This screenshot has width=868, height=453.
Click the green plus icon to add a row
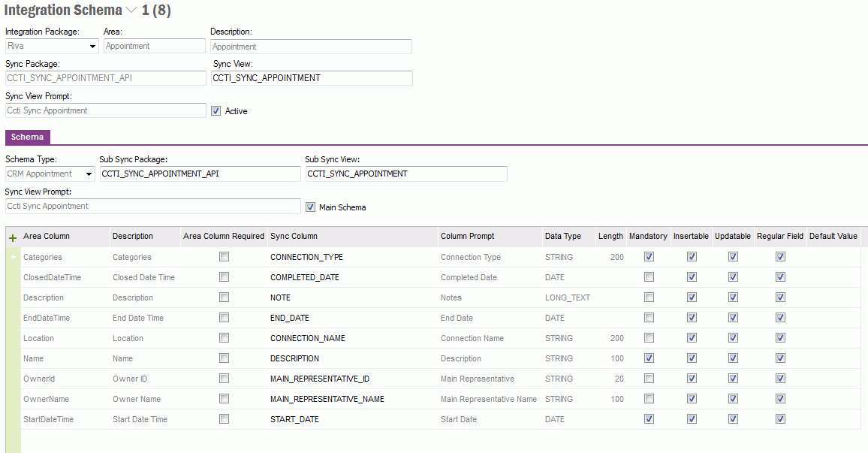[x=12, y=237]
